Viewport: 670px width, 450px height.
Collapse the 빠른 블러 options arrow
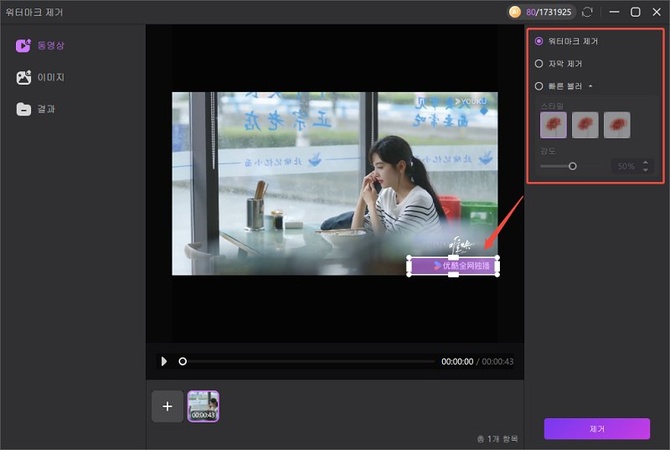tap(590, 86)
